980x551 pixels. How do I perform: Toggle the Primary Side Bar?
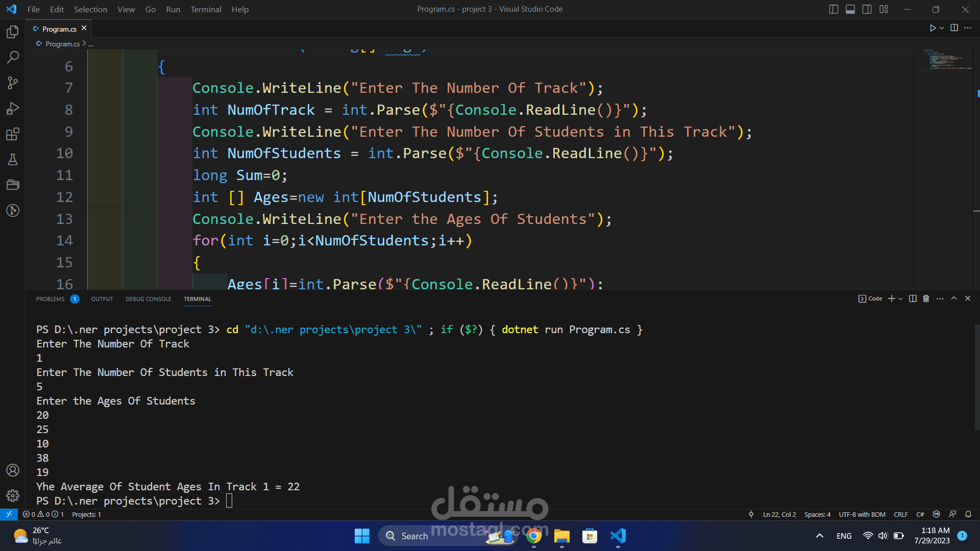(834, 9)
